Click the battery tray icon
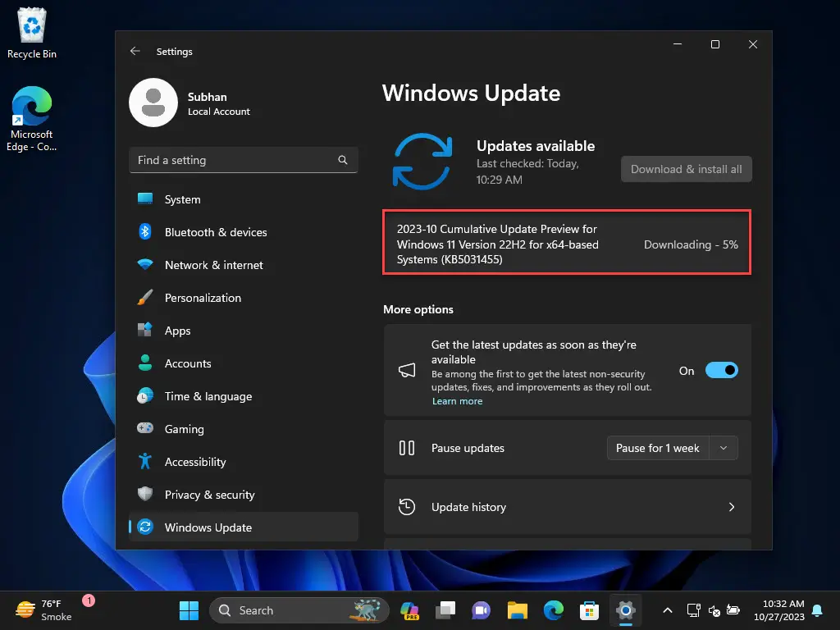Screen dimensions: 840x630 pyautogui.click(x=733, y=610)
